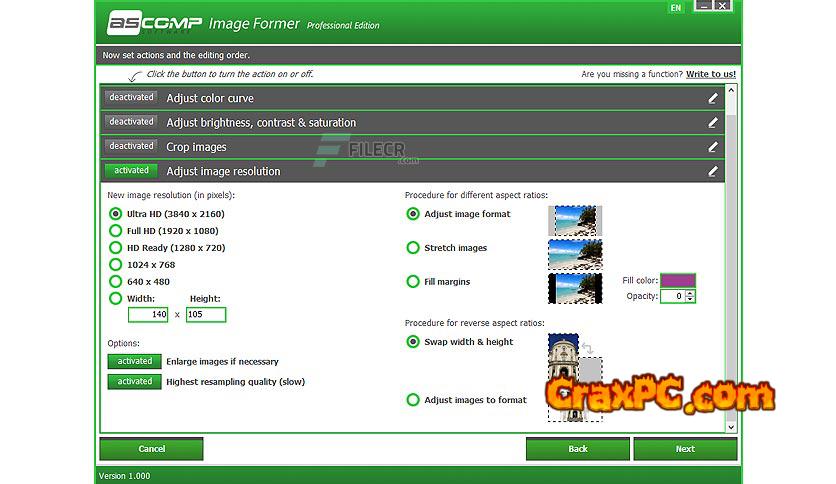Toggle Highest resampling quality option
Viewport: 836px width, 484px height.
(x=134, y=382)
